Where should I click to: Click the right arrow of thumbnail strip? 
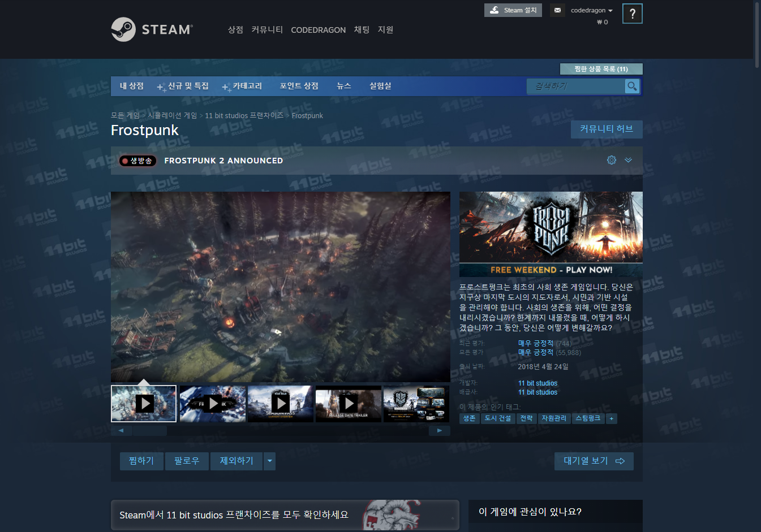(440, 431)
